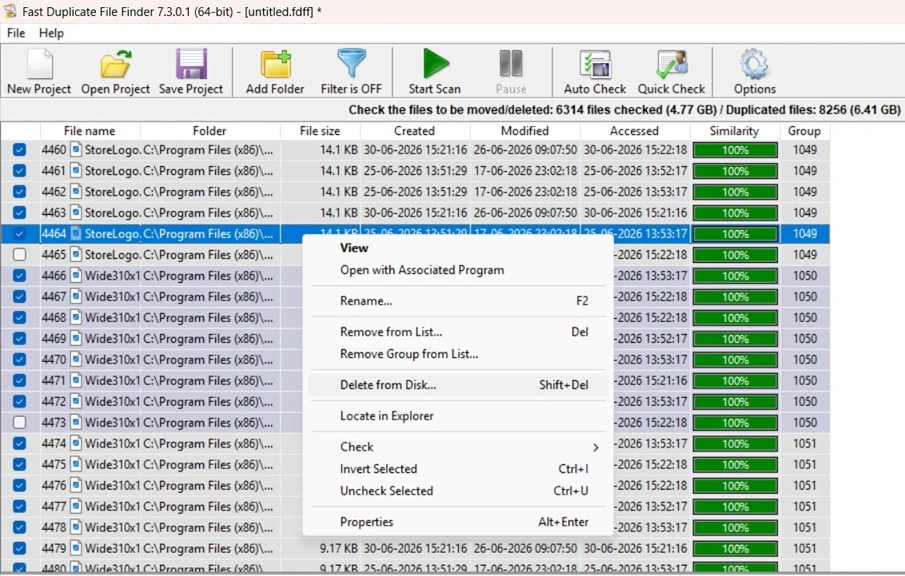The width and height of the screenshot is (905, 576).
Task: Uncheck the checkbox for file 4463
Action: point(20,212)
